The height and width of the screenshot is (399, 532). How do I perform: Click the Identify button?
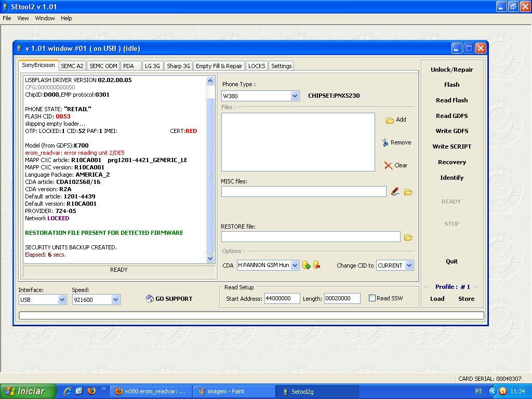(451, 178)
